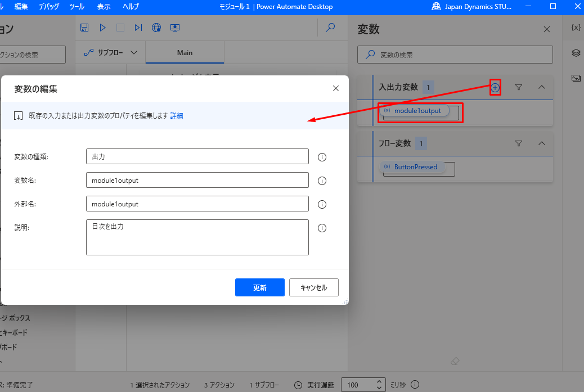Image resolution: width=584 pixels, height=392 pixels.
Task: Focus the 外部名 input field
Action: (x=197, y=204)
